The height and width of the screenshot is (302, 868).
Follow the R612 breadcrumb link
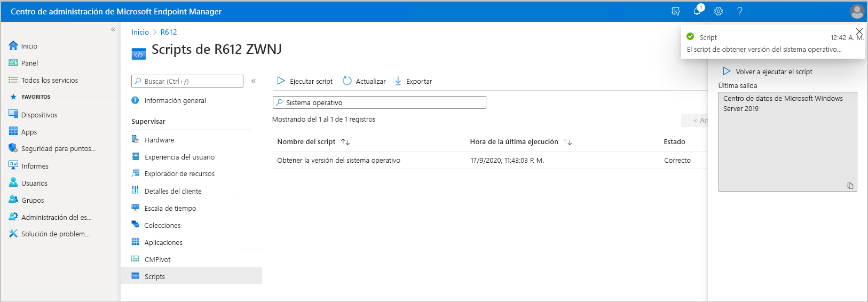(169, 32)
